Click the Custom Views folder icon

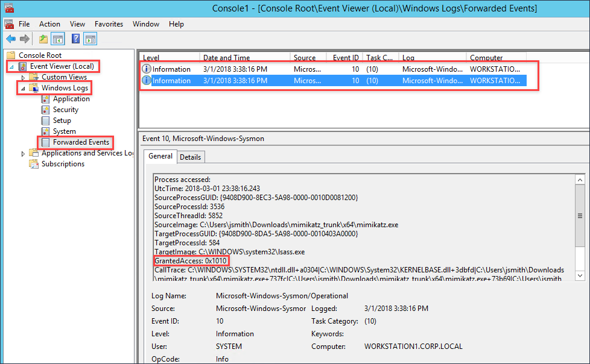point(34,77)
